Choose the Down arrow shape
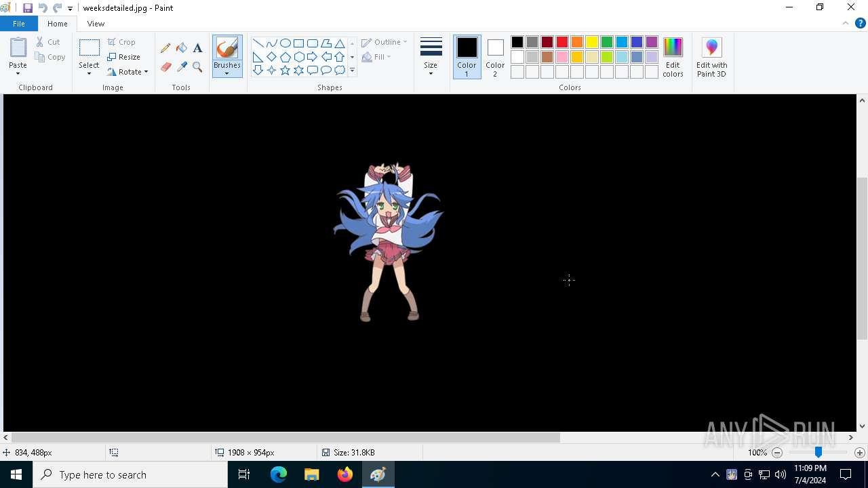The height and width of the screenshot is (488, 868). [x=258, y=70]
